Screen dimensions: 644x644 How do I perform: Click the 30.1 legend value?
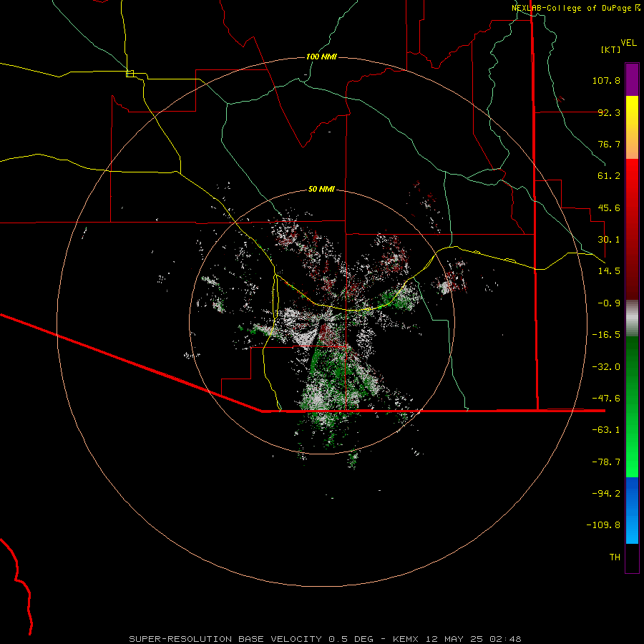pyautogui.click(x=609, y=240)
